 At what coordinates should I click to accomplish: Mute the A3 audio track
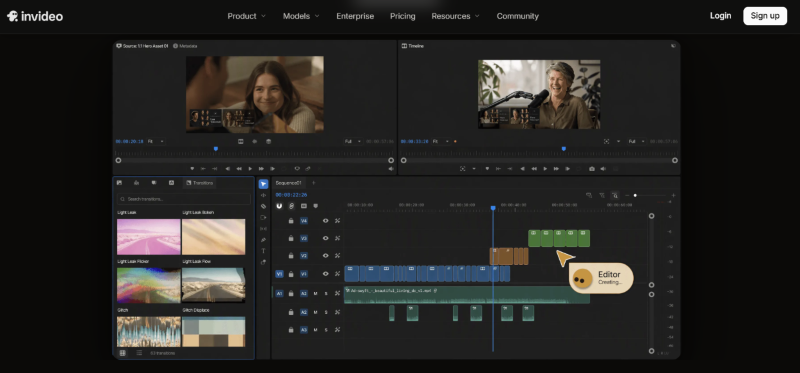(315, 330)
